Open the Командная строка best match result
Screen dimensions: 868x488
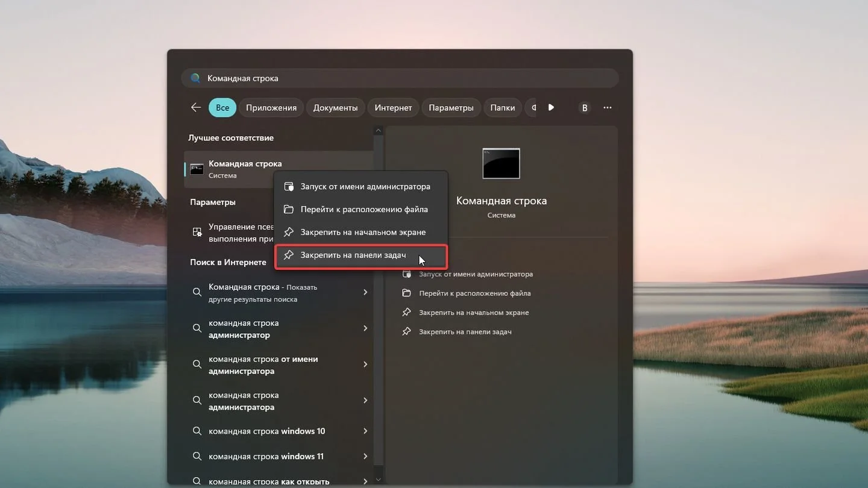pyautogui.click(x=278, y=169)
